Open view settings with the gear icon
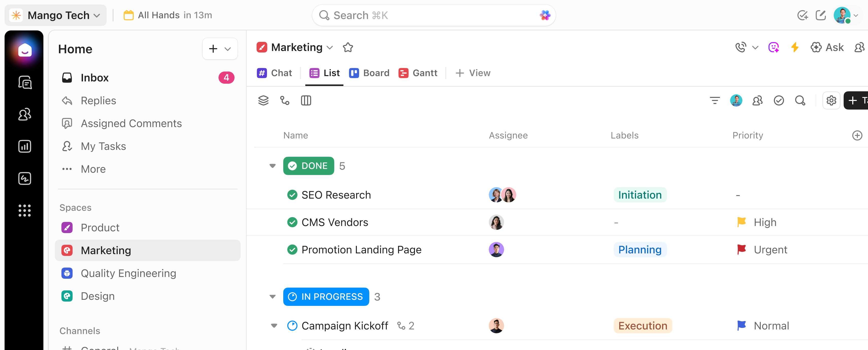This screenshot has width=868, height=350. (x=831, y=100)
